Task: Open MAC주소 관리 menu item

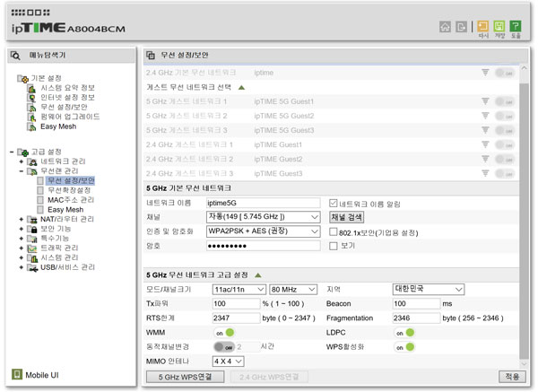Action: click(71, 200)
